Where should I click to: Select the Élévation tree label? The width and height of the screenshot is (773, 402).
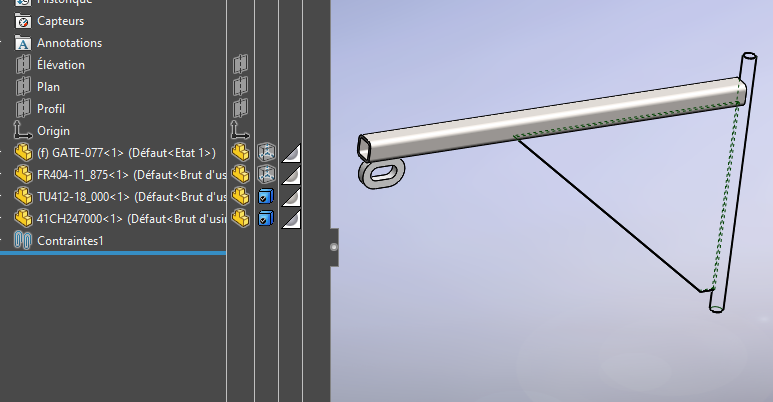61,65
